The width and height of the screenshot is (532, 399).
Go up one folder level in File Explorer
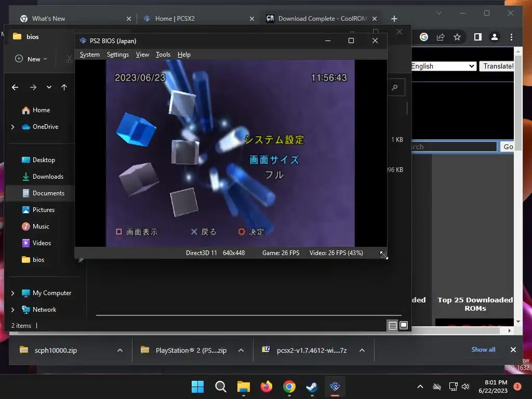click(64, 87)
